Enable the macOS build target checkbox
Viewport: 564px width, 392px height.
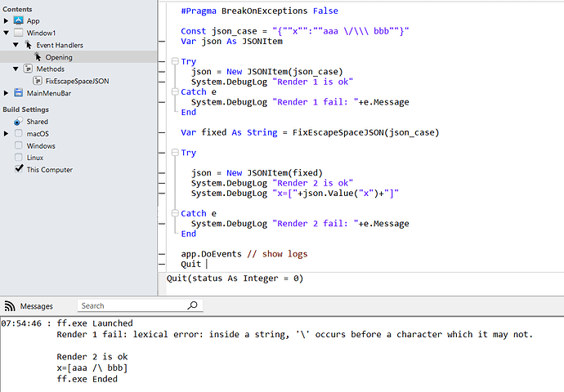tap(18, 133)
